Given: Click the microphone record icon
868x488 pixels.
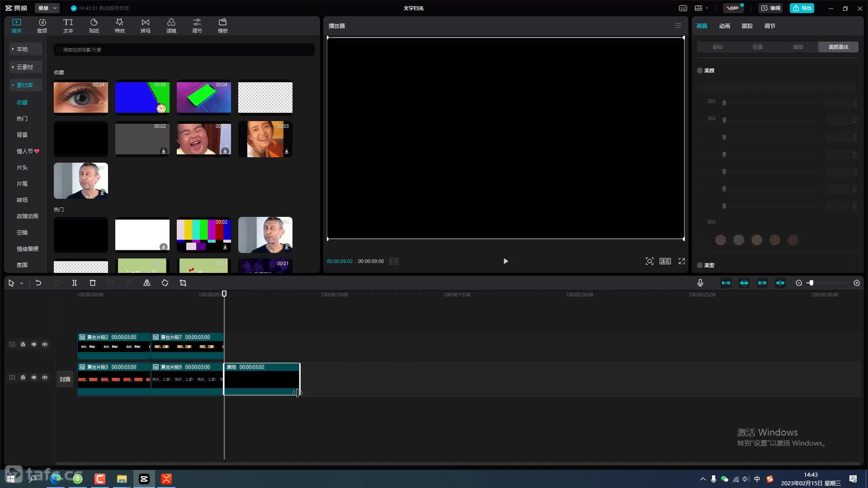Looking at the screenshot, I should [700, 283].
